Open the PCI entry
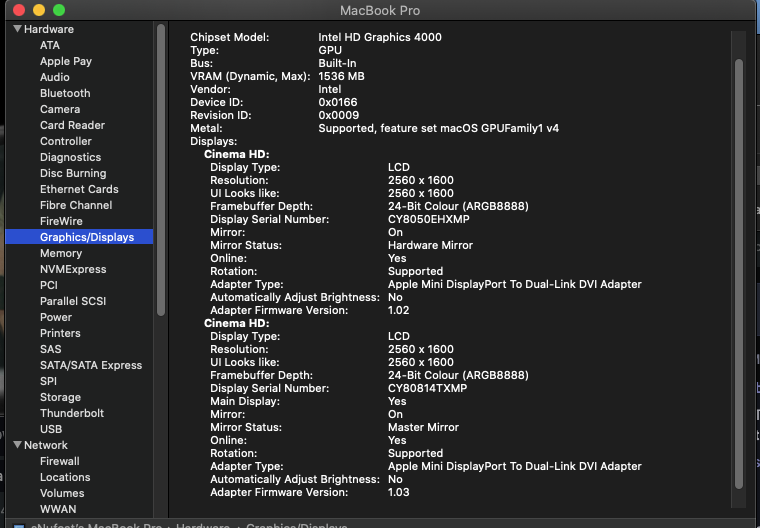 (x=49, y=285)
